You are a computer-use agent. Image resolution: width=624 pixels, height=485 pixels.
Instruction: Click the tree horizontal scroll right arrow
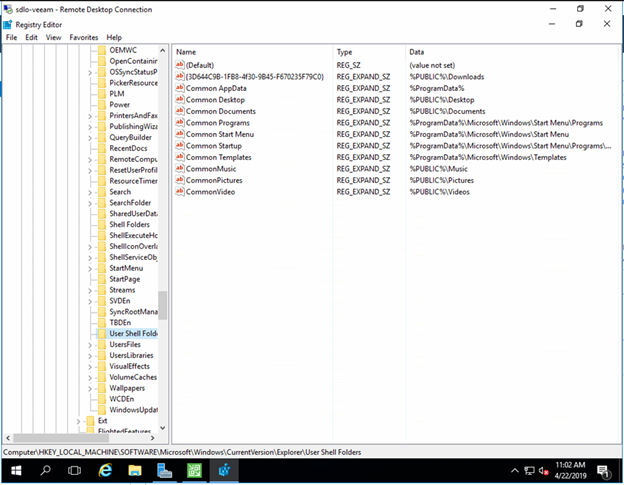coord(152,438)
